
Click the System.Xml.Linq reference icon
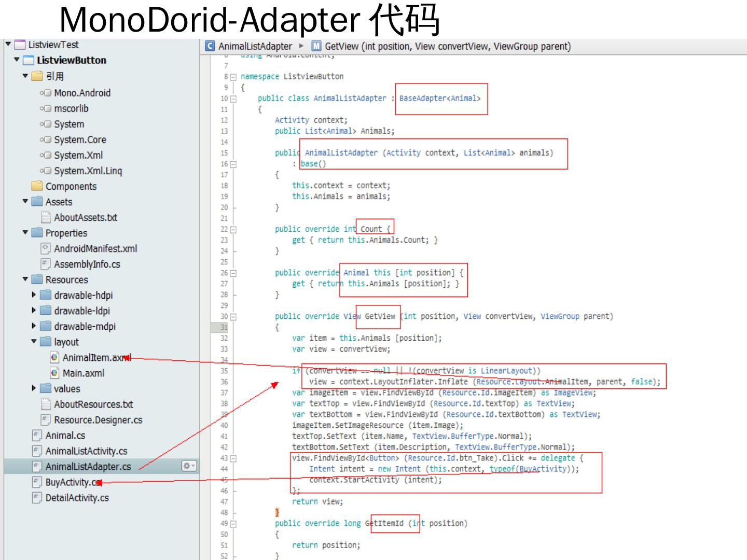point(46,171)
